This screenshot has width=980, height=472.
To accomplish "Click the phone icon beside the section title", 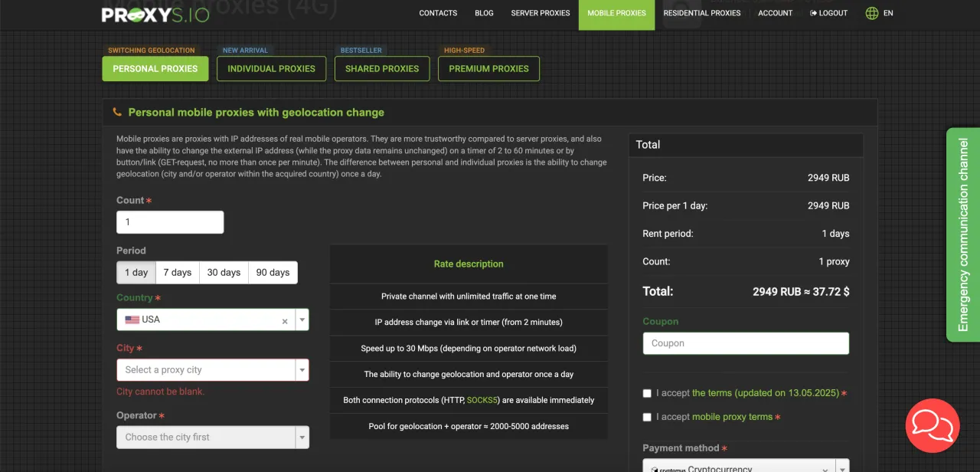I will tap(117, 112).
